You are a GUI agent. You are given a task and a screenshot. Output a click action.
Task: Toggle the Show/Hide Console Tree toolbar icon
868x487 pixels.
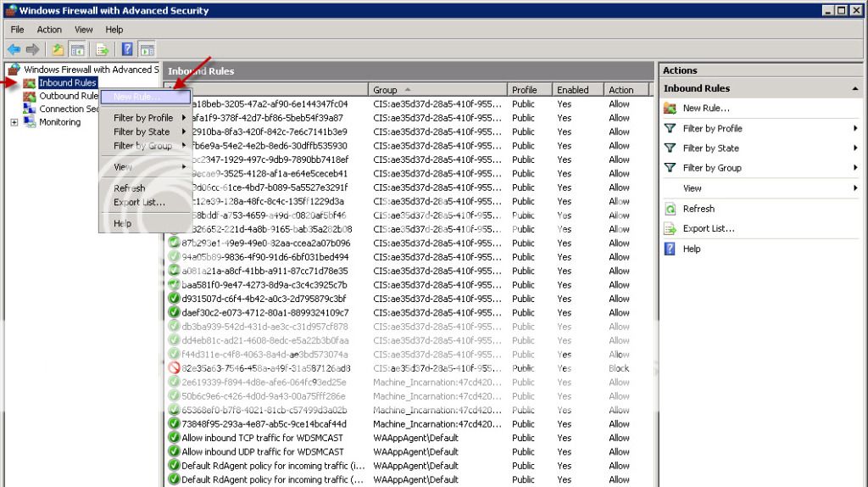(x=77, y=49)
